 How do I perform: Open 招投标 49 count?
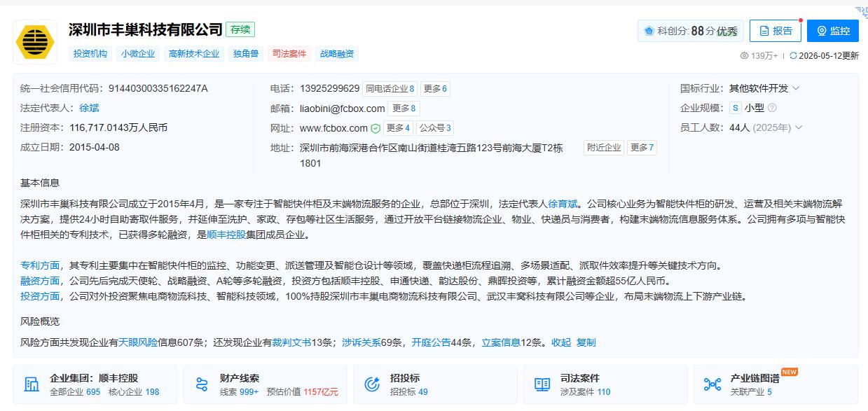[409, 392]
